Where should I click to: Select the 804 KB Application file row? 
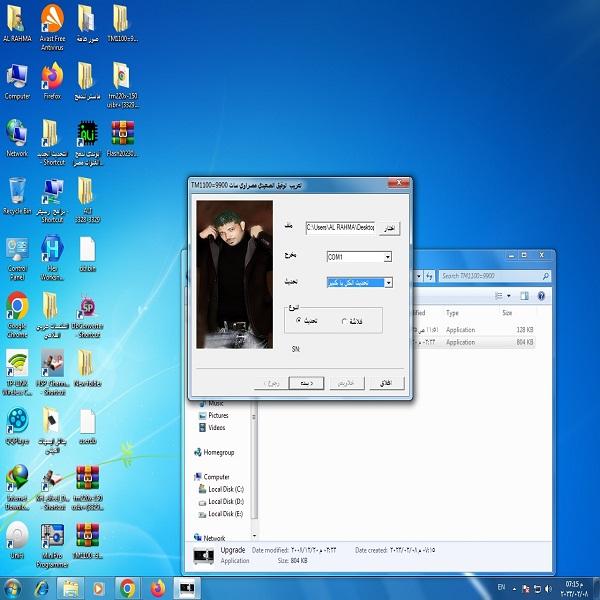(x=474, y=342)
